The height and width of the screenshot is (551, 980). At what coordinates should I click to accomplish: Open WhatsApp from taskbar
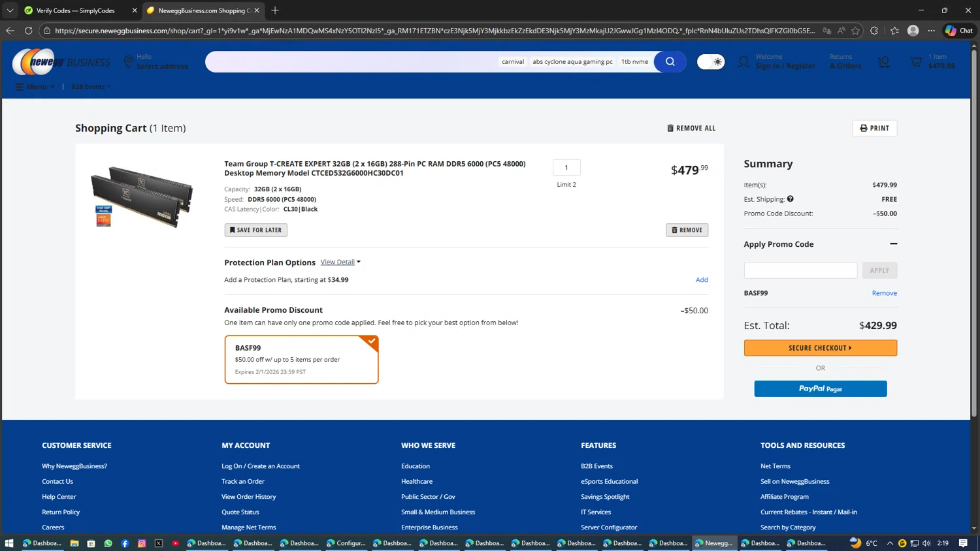point(108,543)
